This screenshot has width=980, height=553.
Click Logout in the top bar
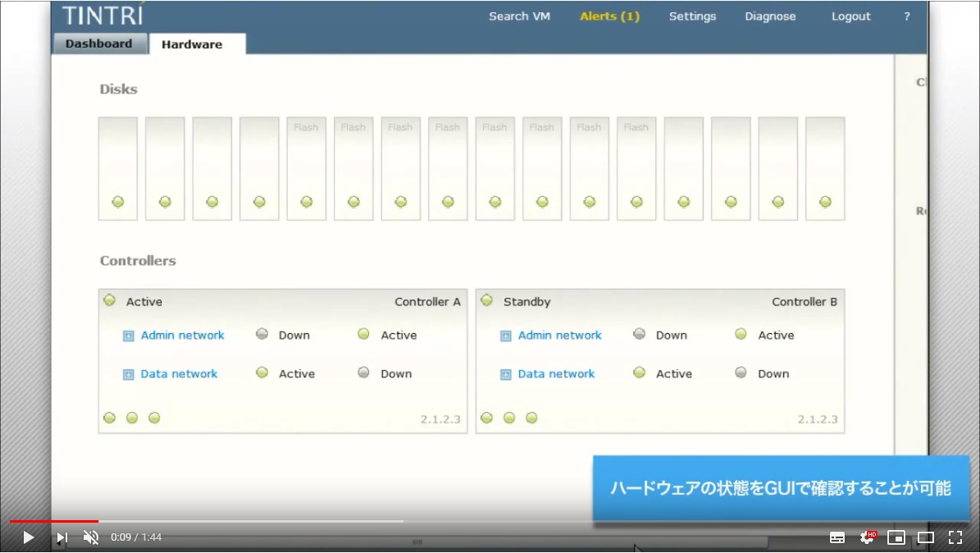[x=850, y=16]
